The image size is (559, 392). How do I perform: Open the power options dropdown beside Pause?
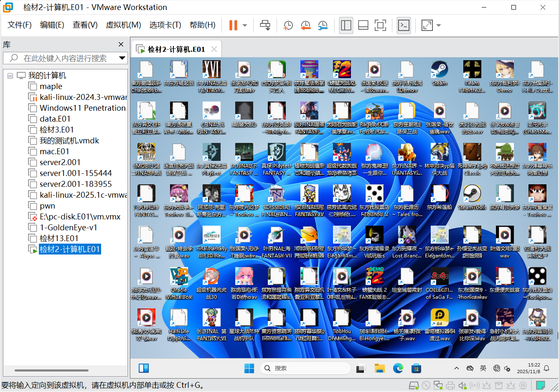click(245, 25)
